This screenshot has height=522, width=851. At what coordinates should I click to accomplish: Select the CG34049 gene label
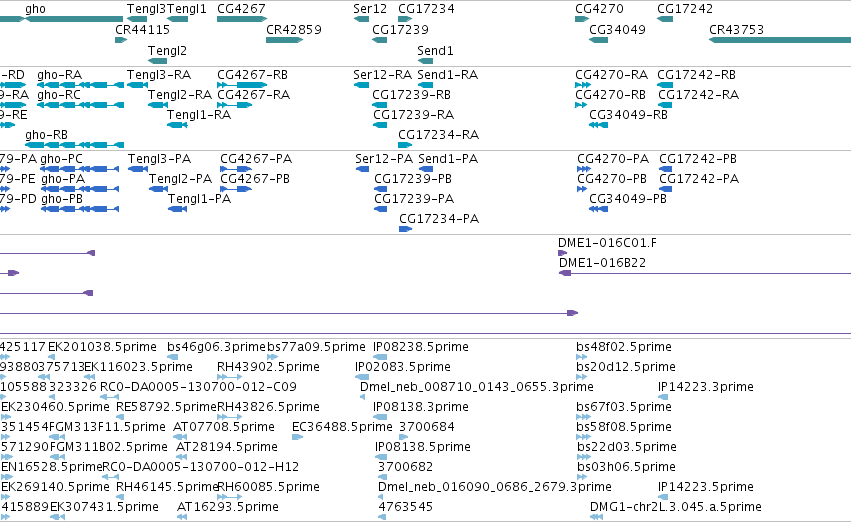pyautogui.click(x=618, y=30)
